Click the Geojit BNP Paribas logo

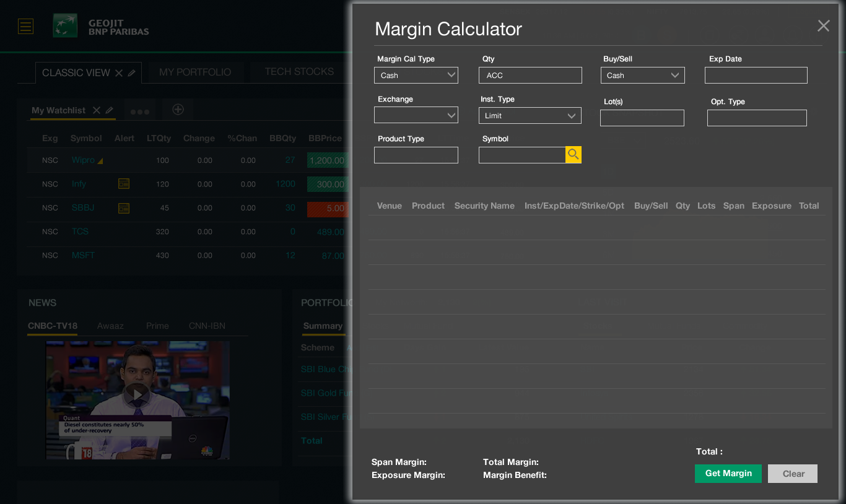[x=101, y=26]
